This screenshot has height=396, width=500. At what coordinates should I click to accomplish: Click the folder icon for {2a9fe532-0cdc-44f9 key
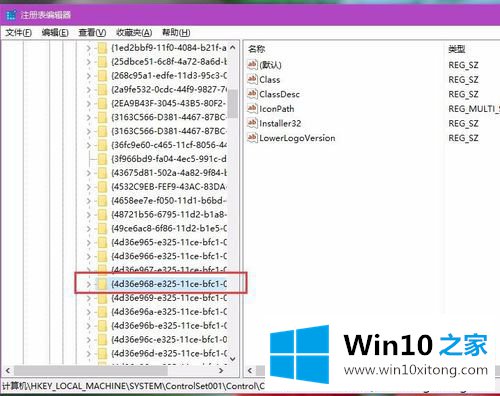[x=102, y=89]
